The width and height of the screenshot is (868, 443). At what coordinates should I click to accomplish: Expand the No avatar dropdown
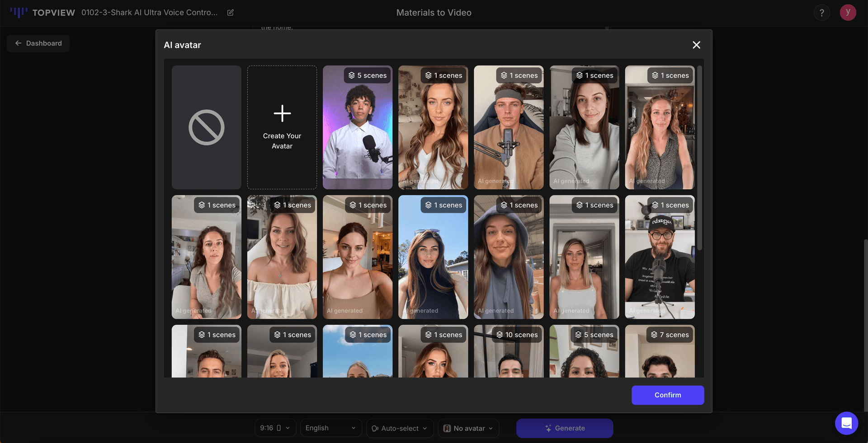[468, 428]
